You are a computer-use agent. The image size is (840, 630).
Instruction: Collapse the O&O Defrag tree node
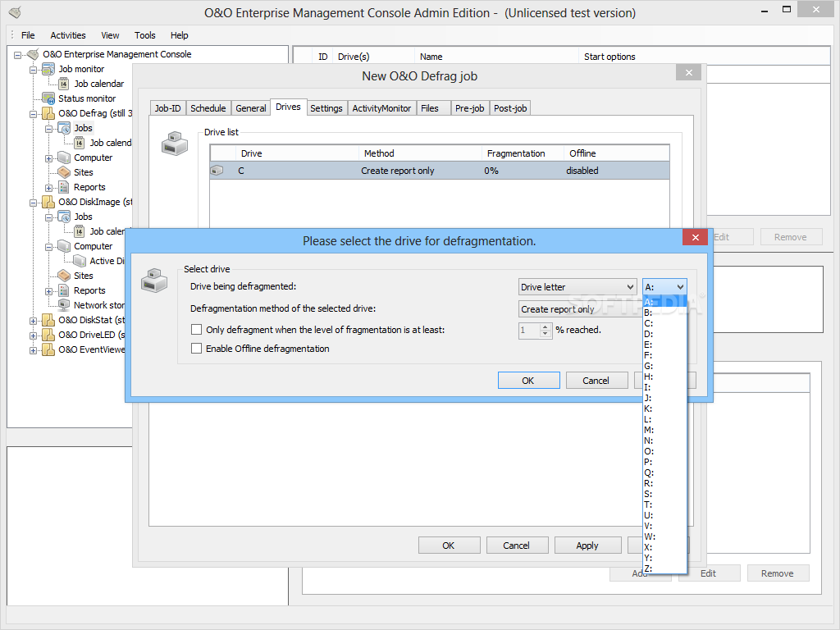33,113
